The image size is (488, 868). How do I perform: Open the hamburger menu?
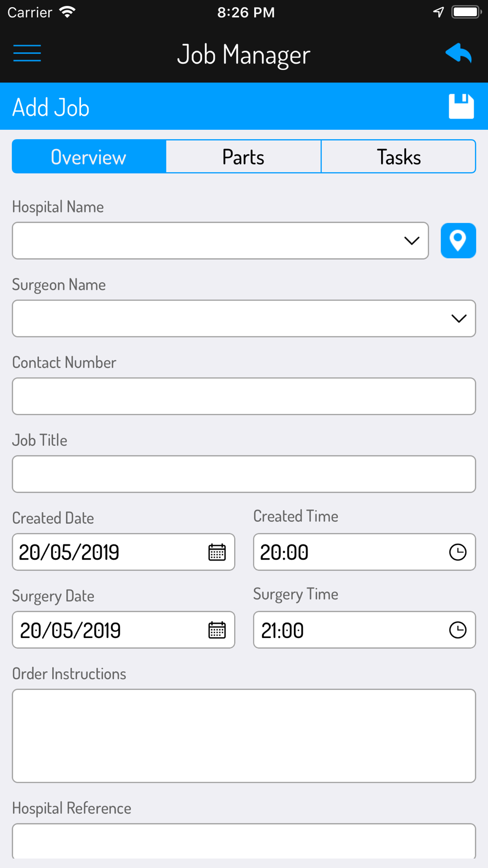[27, 53]
